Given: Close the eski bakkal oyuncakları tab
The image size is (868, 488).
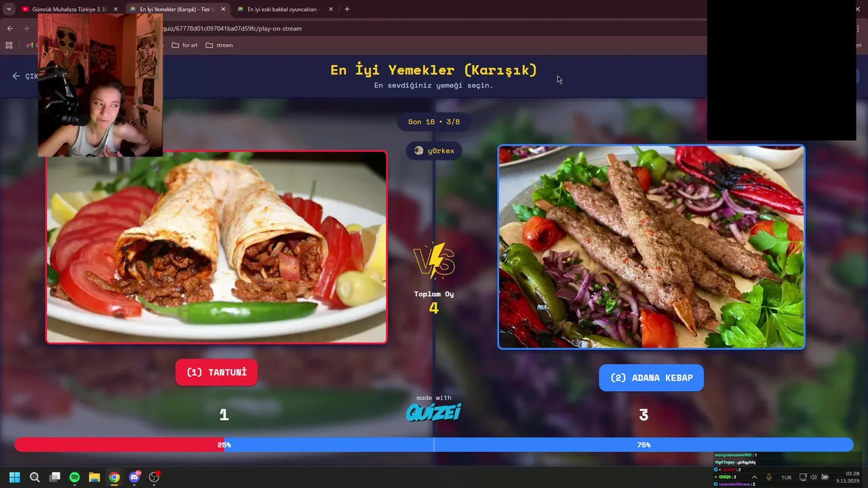Looking at the screenshot, I should [x=331, y=9].
